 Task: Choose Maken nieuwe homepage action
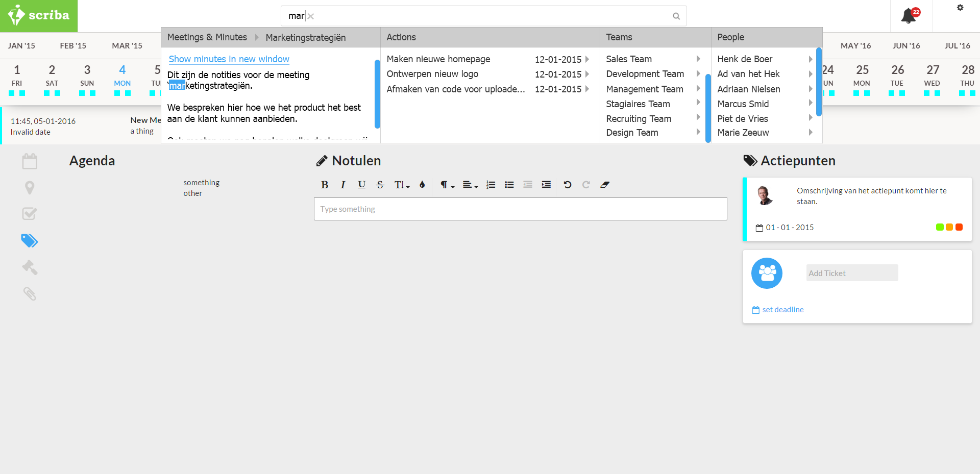(x=438, y=59)
